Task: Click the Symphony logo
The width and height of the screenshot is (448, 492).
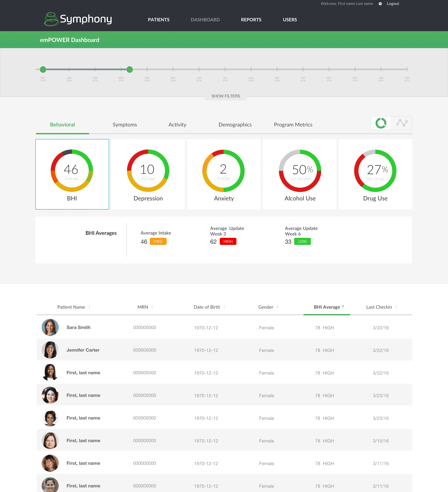Action: click(78, 19)
